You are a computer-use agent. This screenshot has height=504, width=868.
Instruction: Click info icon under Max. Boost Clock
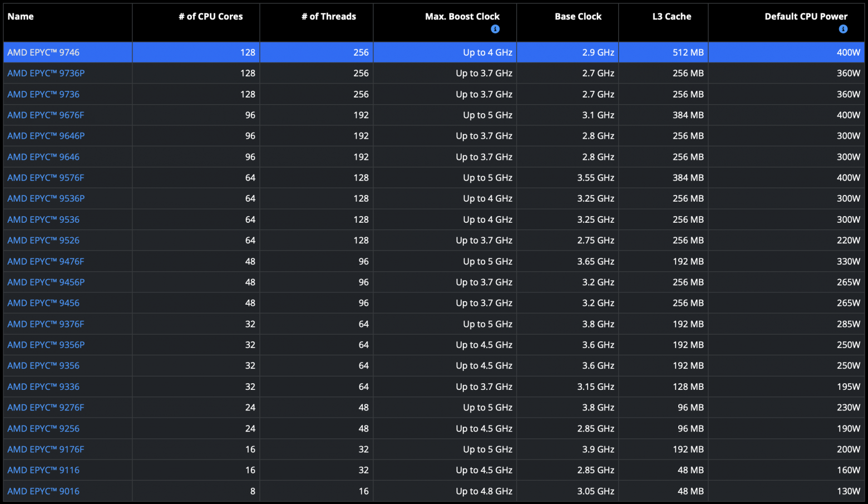point(495,29)
